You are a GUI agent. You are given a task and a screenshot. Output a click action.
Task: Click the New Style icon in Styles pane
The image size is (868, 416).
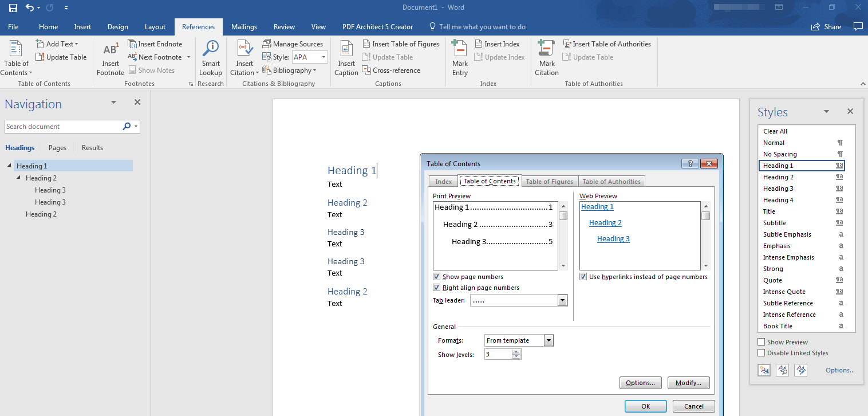point(764,370)
